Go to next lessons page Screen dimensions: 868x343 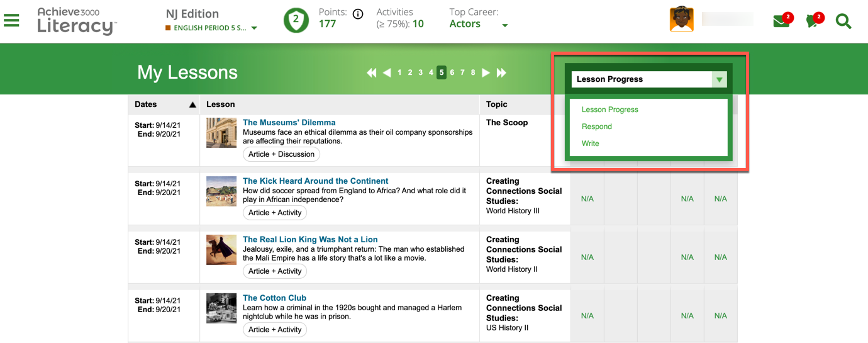point(486,73)
